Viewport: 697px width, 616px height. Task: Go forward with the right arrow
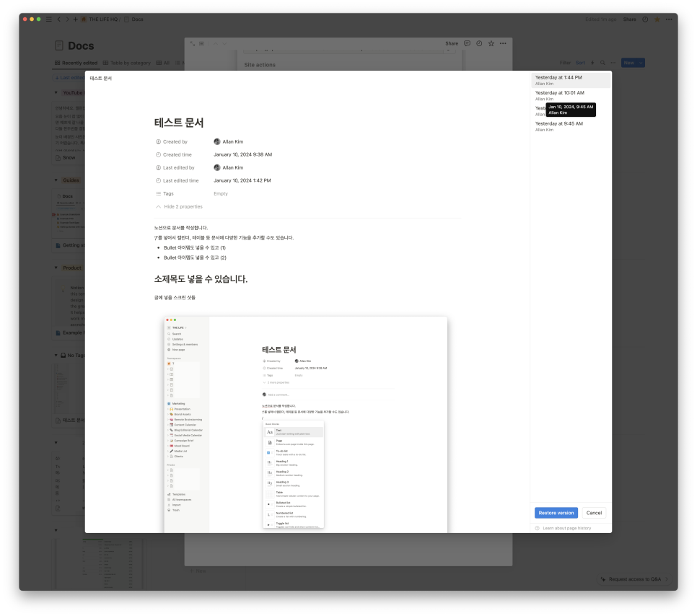[67, 19]
